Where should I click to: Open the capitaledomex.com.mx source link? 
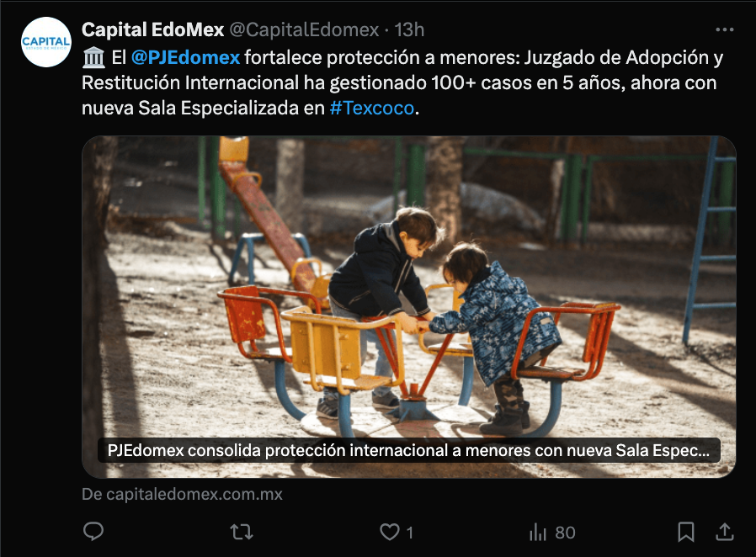click(182, 495)
